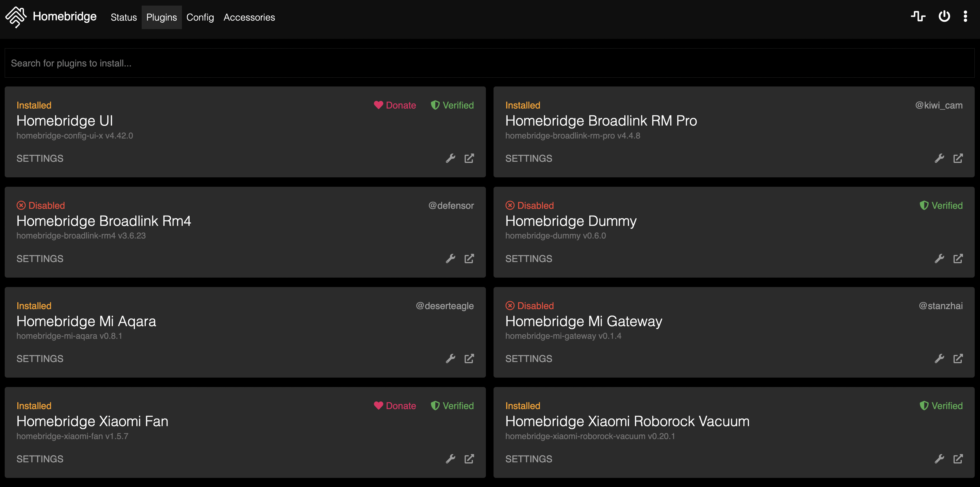Open external link for Homebridge Mi Aqara
980x487 pixels.
coord(469,358)
